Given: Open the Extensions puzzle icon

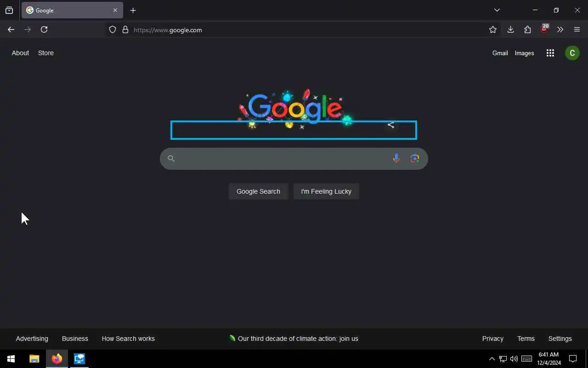Looking at the screenshot, I should (527, 29).
